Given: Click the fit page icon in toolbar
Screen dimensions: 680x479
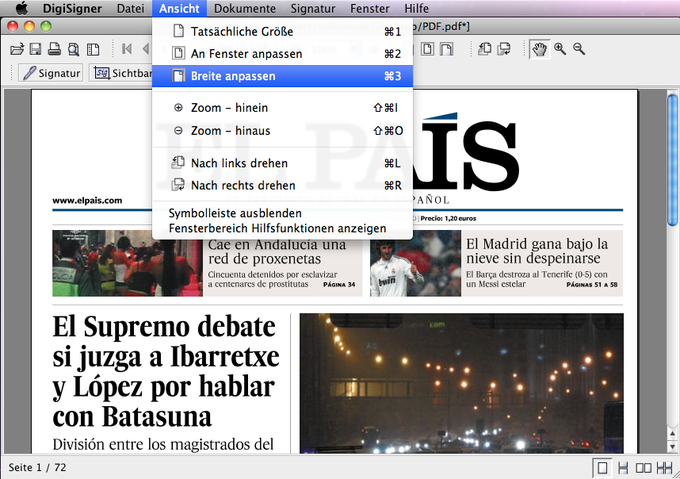Looking at the screenshot, I should 428,49.
